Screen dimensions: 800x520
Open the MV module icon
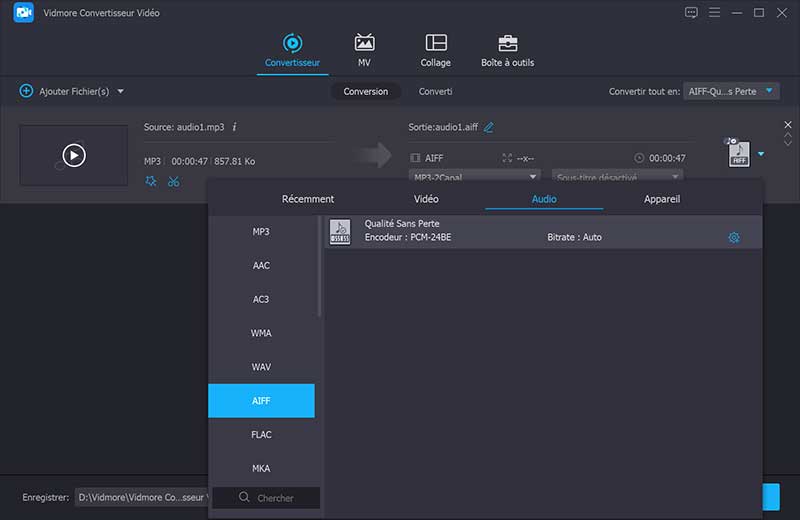click(364, 50)
